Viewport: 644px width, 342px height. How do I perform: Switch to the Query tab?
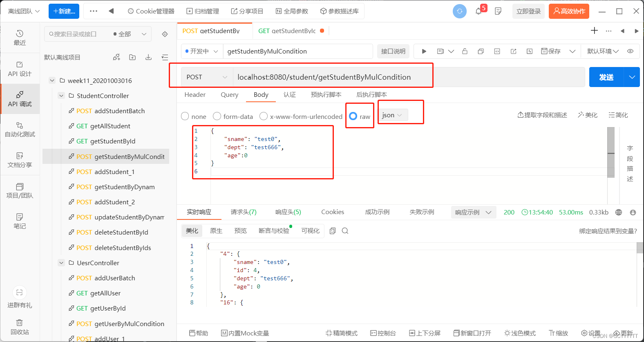tap(230, 95)
